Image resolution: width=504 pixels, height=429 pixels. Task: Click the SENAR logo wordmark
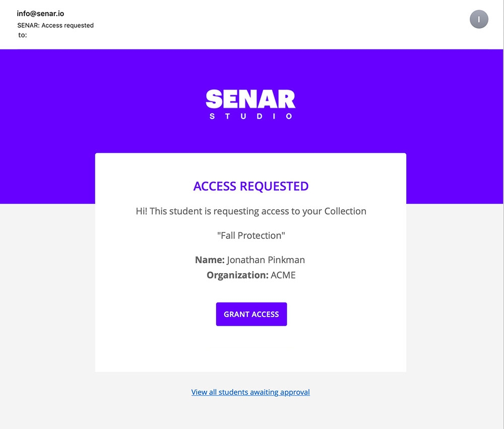[250, 99]
